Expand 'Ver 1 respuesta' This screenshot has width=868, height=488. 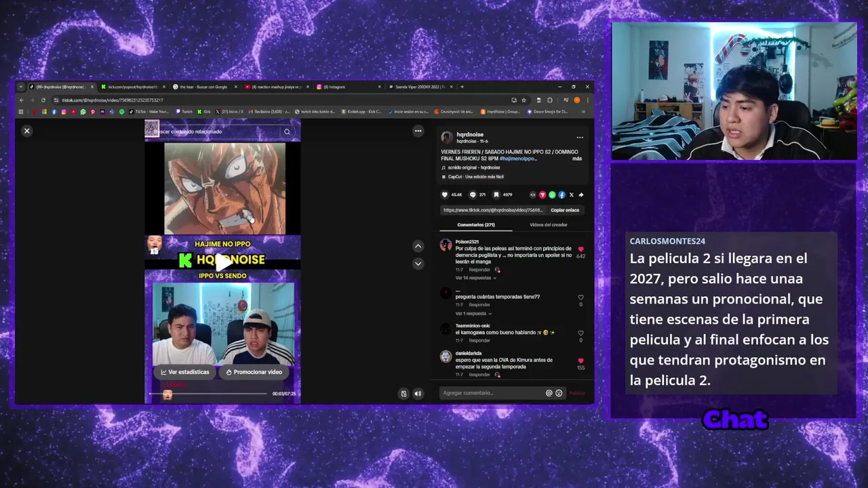(473, 314)
